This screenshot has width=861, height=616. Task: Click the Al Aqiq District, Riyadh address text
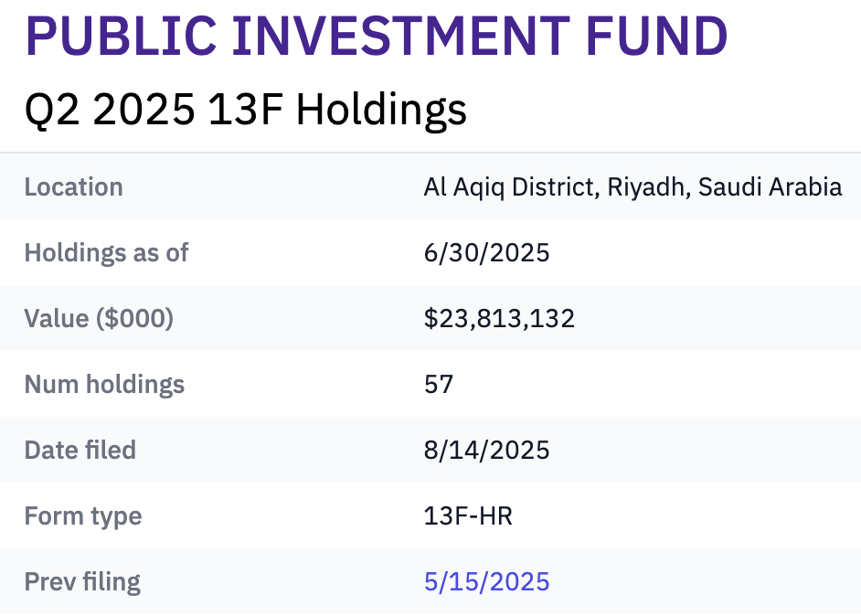555,187
